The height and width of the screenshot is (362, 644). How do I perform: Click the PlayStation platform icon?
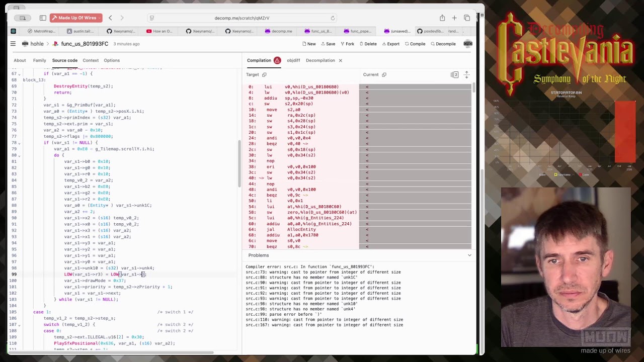pos(55,44)
